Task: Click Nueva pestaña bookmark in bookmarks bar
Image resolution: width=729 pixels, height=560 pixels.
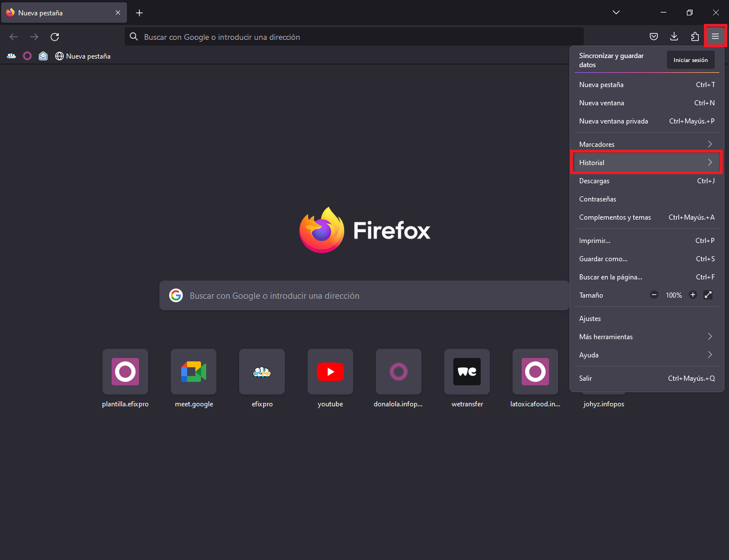Action: tap(83, 56)
